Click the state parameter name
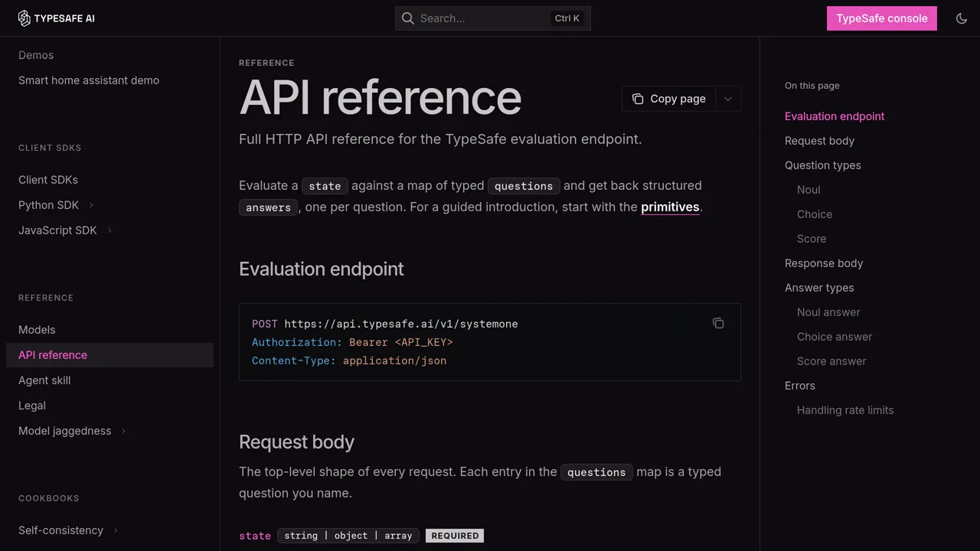 255,536
